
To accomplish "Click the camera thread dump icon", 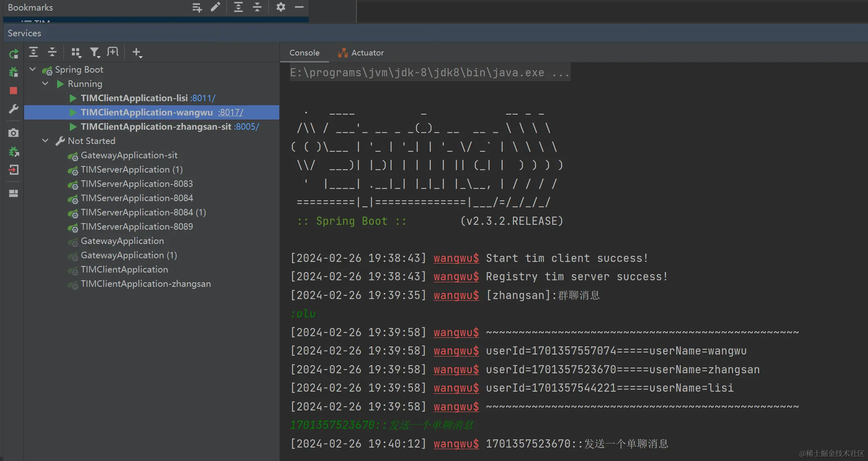I will (13, 133).
